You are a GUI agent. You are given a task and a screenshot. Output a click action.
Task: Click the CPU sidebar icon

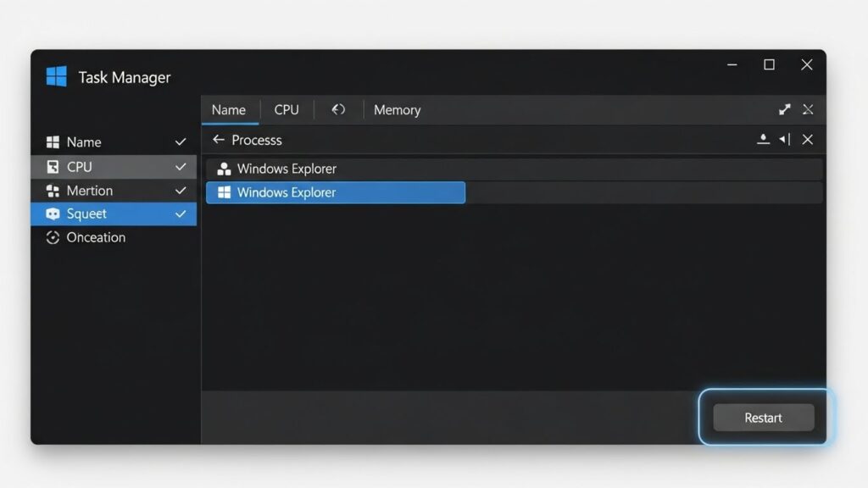[53, 167]
